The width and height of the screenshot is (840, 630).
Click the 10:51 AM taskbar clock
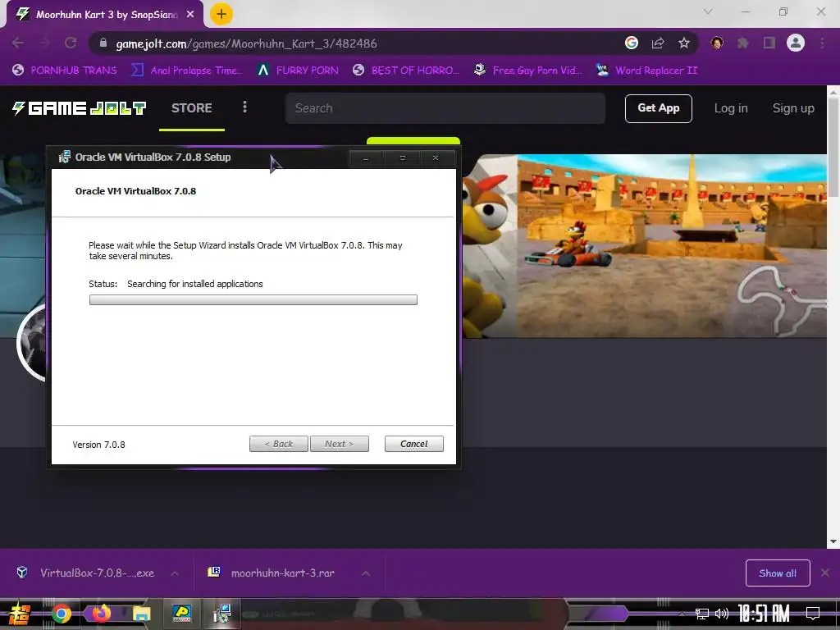click(x=764, y=614)
